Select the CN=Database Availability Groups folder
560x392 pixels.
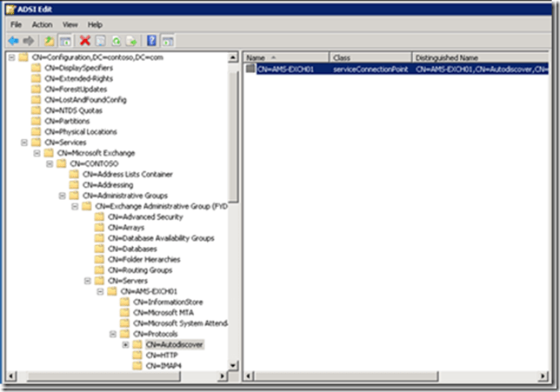[x=168, y=238]
